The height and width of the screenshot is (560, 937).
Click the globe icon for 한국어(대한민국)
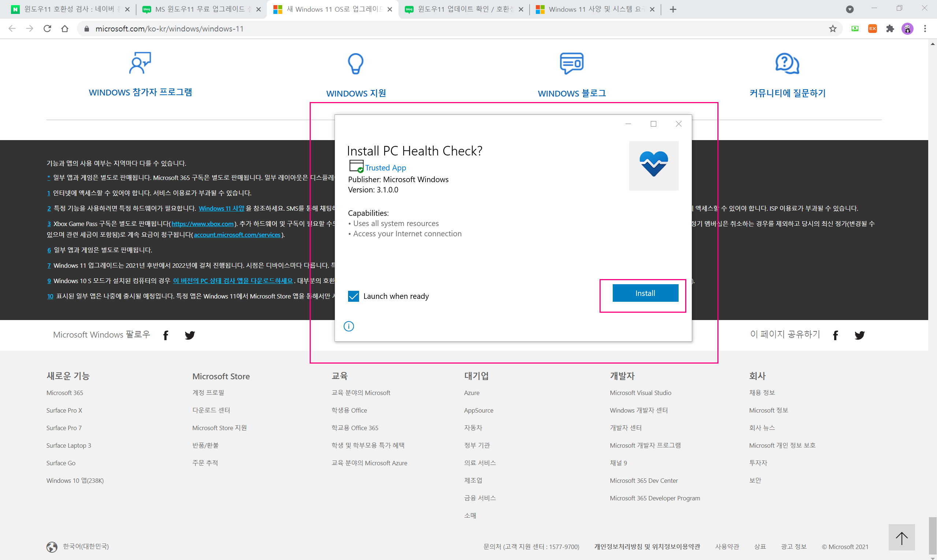pos(52,547)
